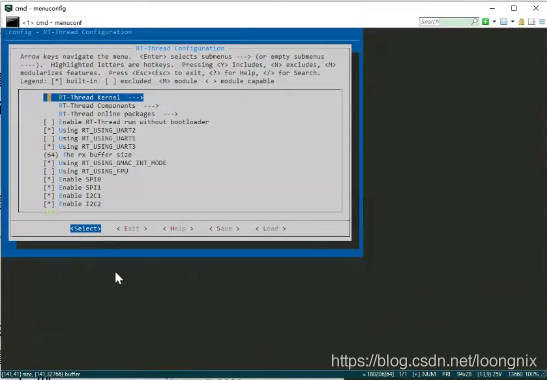
Task: Toggle Using RT_USING_UART1 option
Action: [89, 139]
